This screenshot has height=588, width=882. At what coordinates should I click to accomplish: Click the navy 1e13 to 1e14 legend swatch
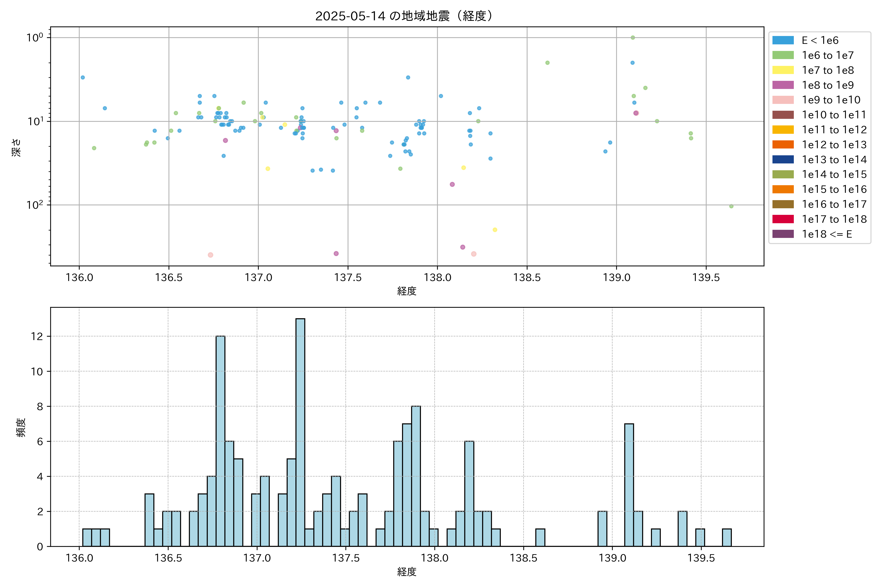point(783,159)
